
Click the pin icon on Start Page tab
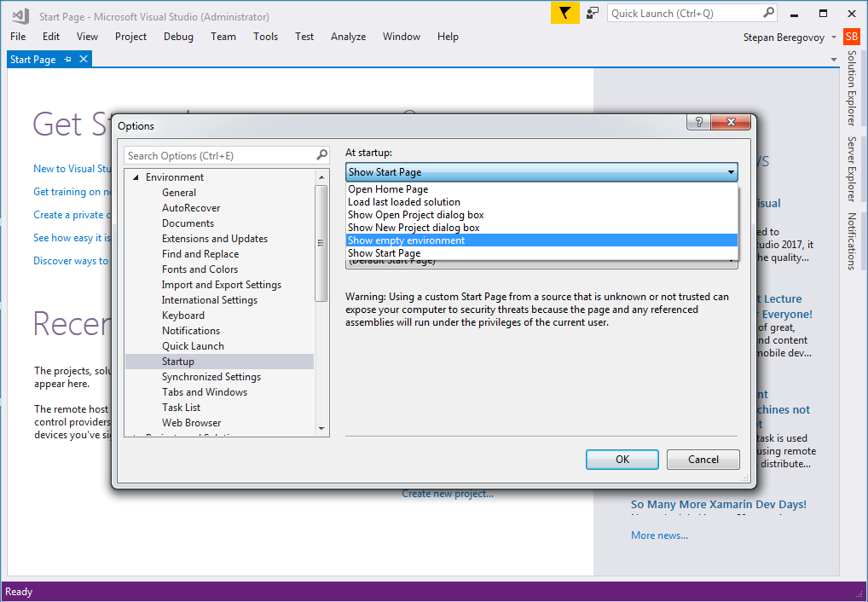click(68, 60)
